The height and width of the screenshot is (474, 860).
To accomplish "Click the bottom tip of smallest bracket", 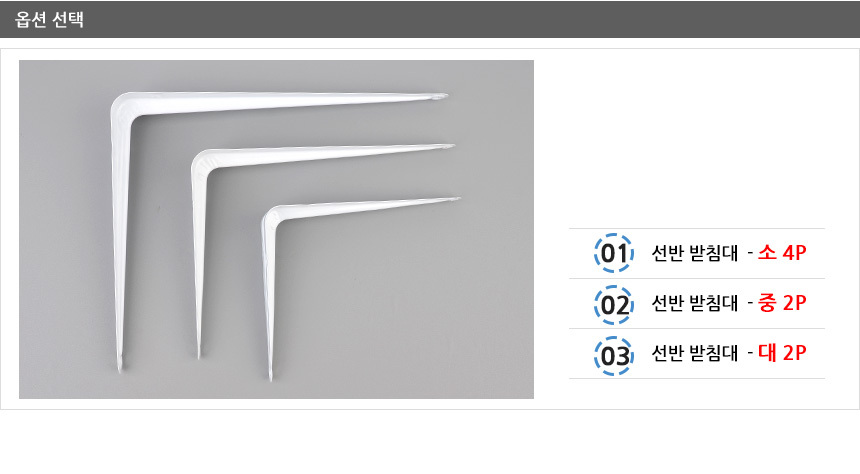I will click(270, 374).
